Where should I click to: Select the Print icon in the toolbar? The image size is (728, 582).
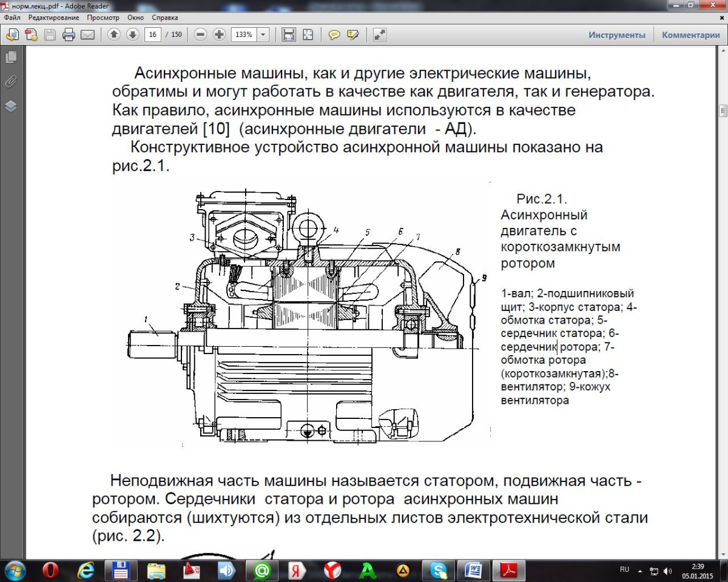[69, 35]
